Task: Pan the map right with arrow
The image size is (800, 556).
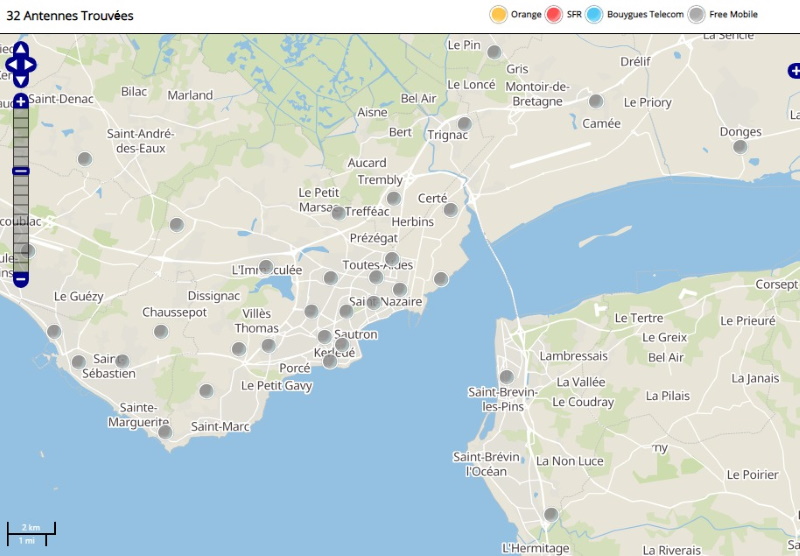Action: pos(31,65)
